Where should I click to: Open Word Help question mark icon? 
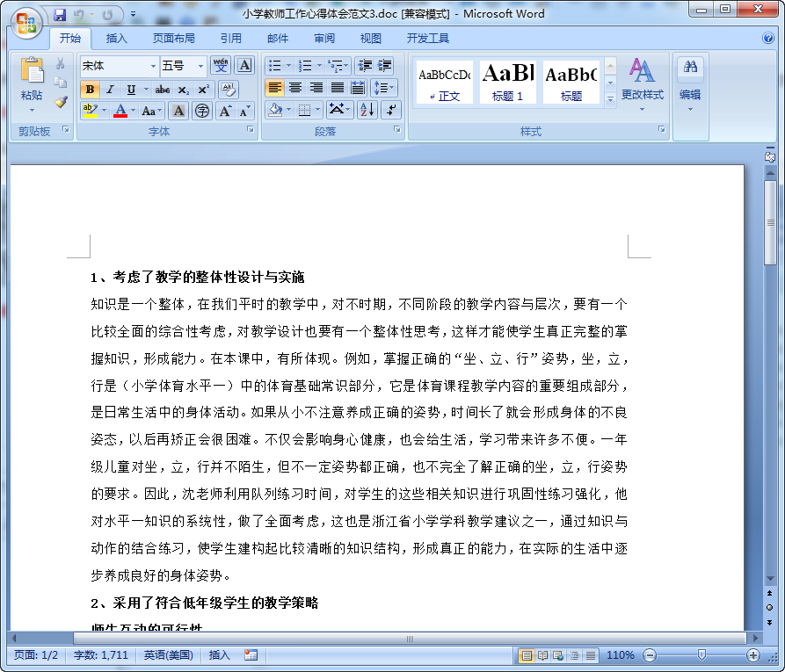[x=768, y=38]
